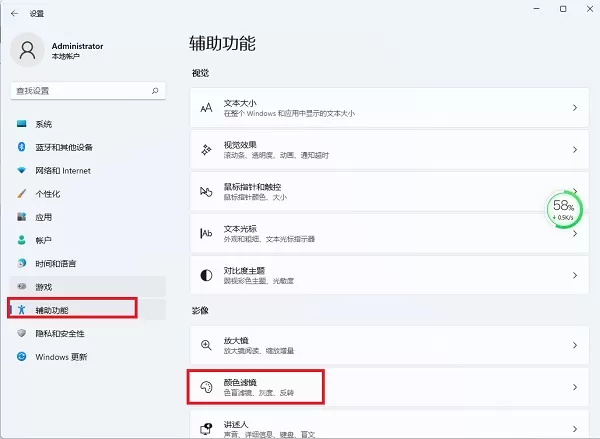The height and width of the screenshot is (439, 600).
Task: Click the back arrow icon
Action: coord(15,13)
